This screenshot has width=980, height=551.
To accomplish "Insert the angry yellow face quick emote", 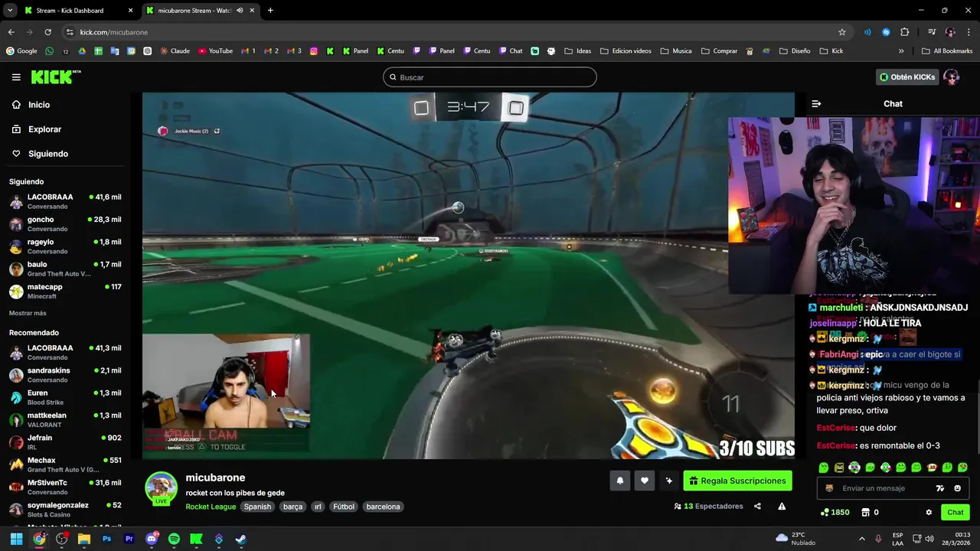I will [x=839, y=468].
